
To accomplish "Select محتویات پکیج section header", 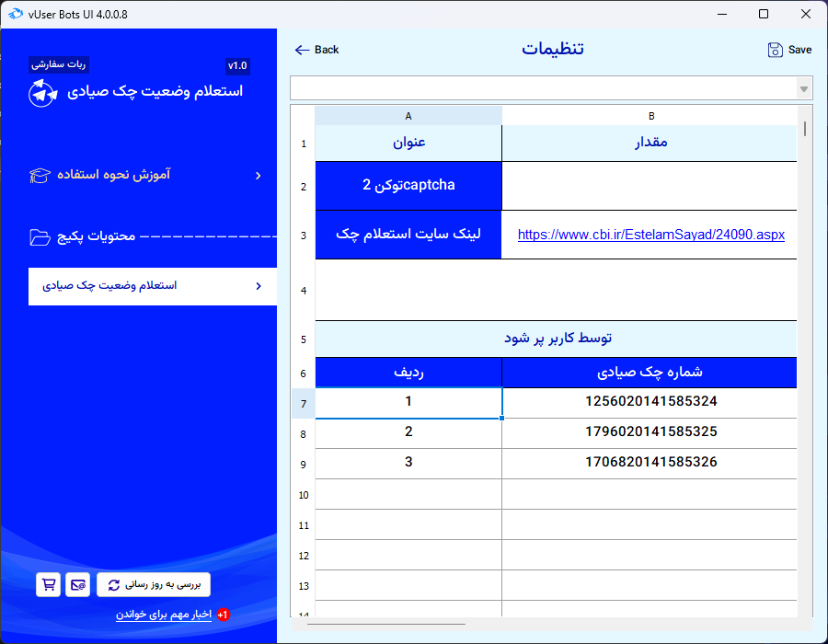I will point(96,236).
